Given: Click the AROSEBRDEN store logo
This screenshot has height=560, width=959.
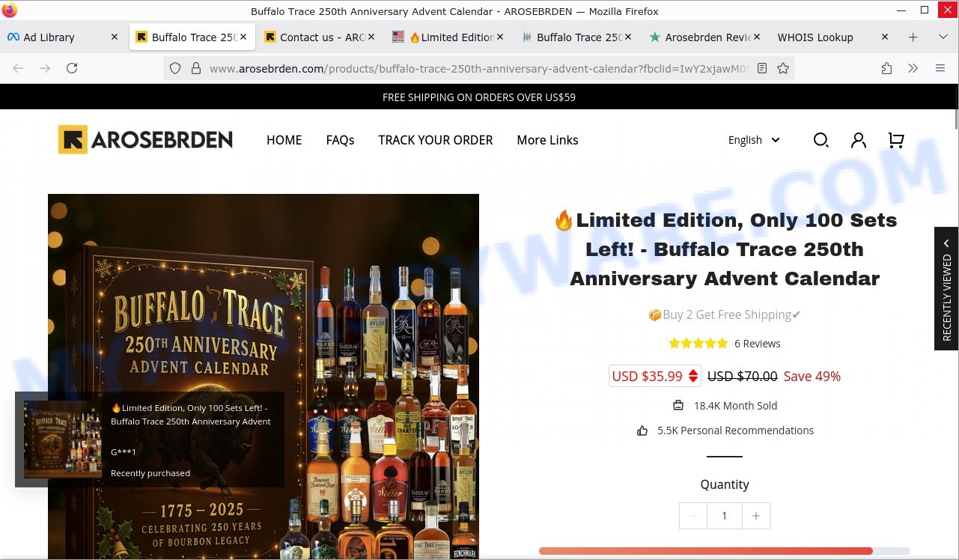Looking at the screenshot, I should tap(145, 139).
